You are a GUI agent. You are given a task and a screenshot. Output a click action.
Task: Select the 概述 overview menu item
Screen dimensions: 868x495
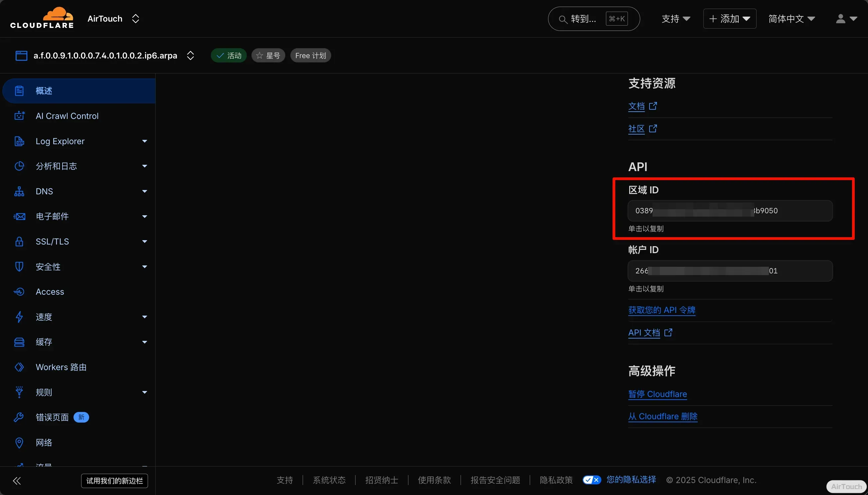tap(44, 91)
